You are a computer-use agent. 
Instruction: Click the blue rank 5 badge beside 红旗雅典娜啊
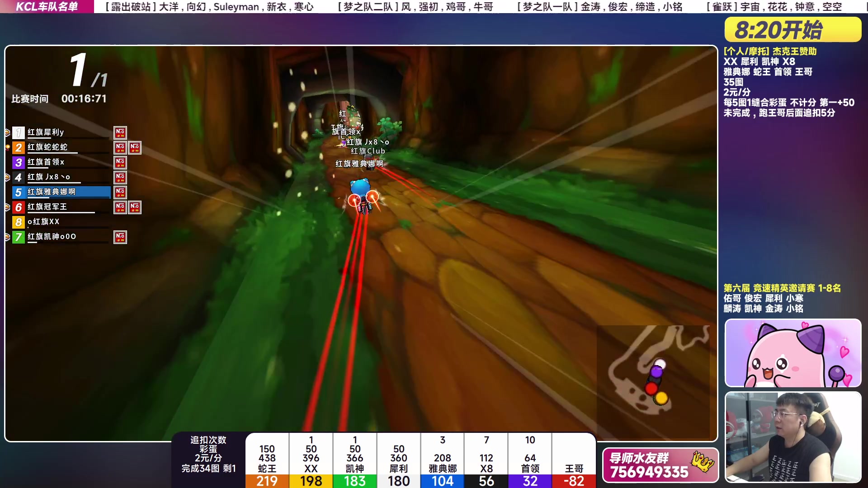(18, 192)
